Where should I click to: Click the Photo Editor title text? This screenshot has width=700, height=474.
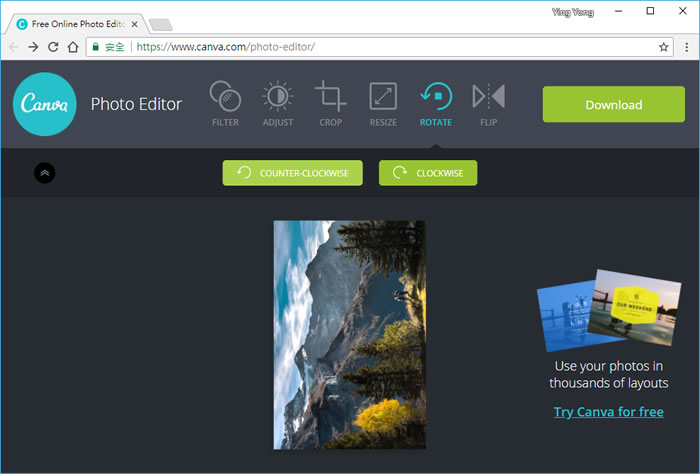click(136, 104)
